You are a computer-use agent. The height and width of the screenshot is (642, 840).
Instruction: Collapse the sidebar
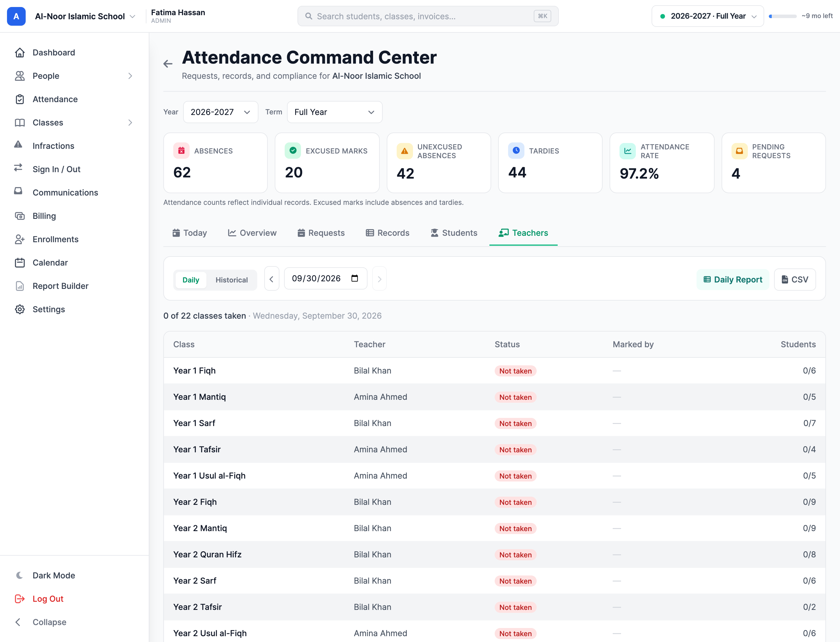point(41,622)
